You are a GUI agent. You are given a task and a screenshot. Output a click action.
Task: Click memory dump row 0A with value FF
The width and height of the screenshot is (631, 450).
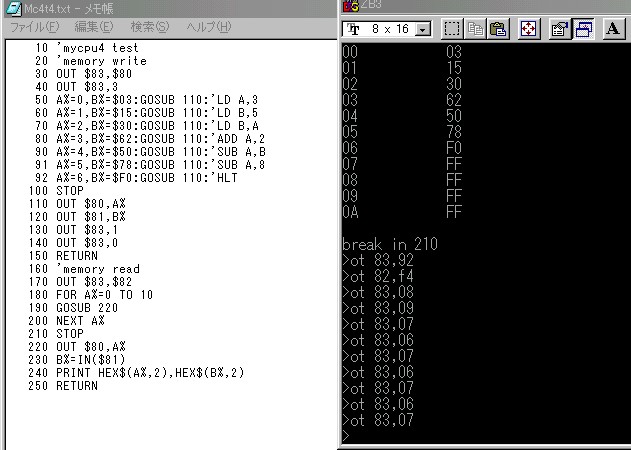[402, 212]
